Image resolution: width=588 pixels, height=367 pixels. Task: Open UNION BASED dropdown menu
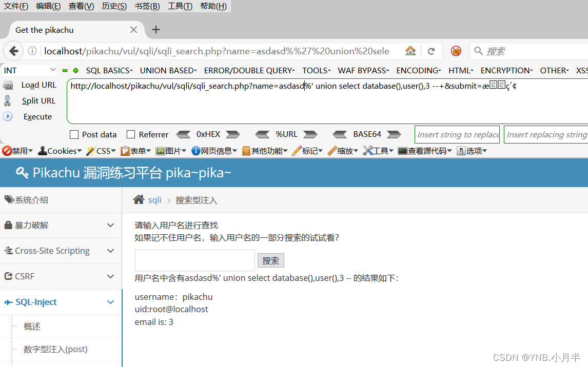tap(168, 70)
